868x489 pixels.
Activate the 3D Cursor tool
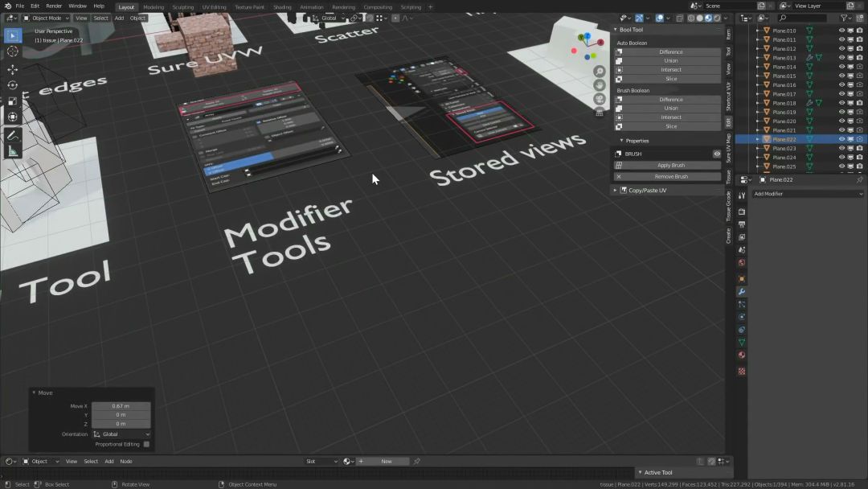click(13, 51)
